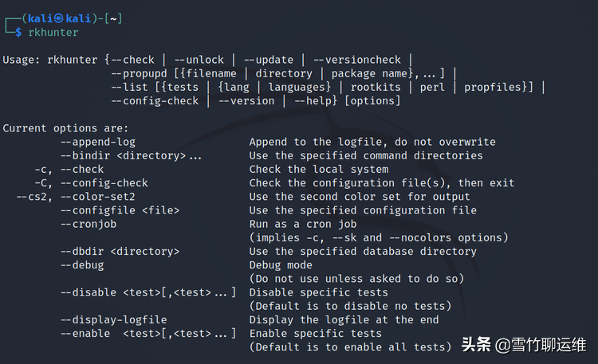Screen dimensions: 598x364
Task: Click the --propupd option text
Action: pos(140,73)
